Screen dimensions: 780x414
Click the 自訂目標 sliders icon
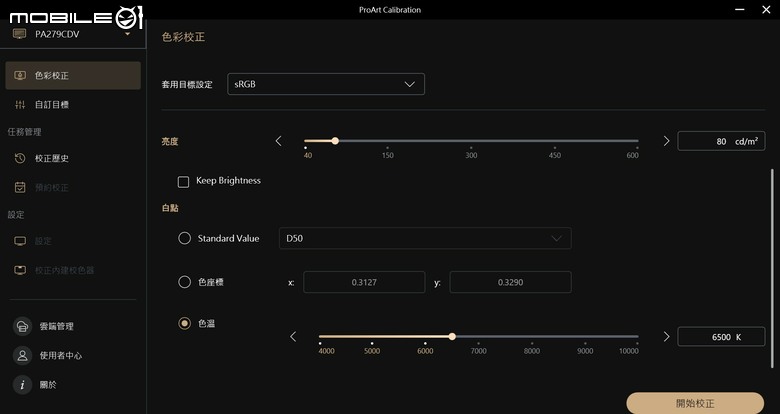(x=20, y=104)
